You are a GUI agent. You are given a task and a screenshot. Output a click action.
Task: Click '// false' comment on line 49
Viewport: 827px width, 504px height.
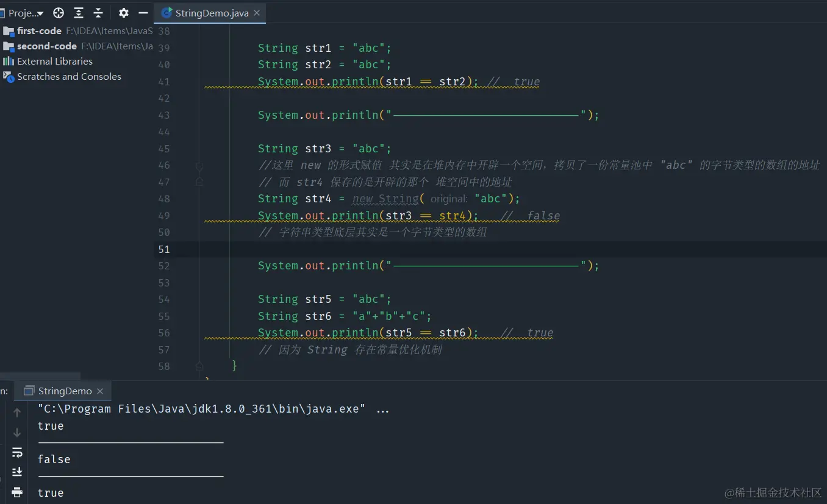(530, 216)
